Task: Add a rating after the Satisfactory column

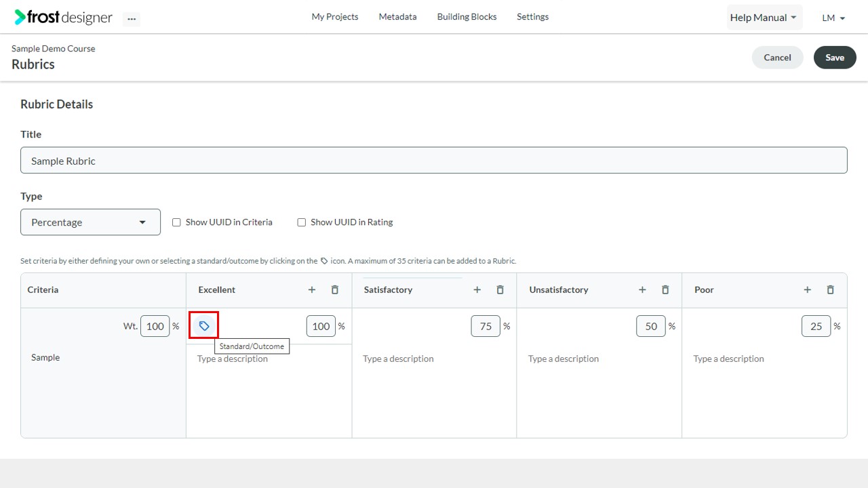Action: [x=477, y=289]
